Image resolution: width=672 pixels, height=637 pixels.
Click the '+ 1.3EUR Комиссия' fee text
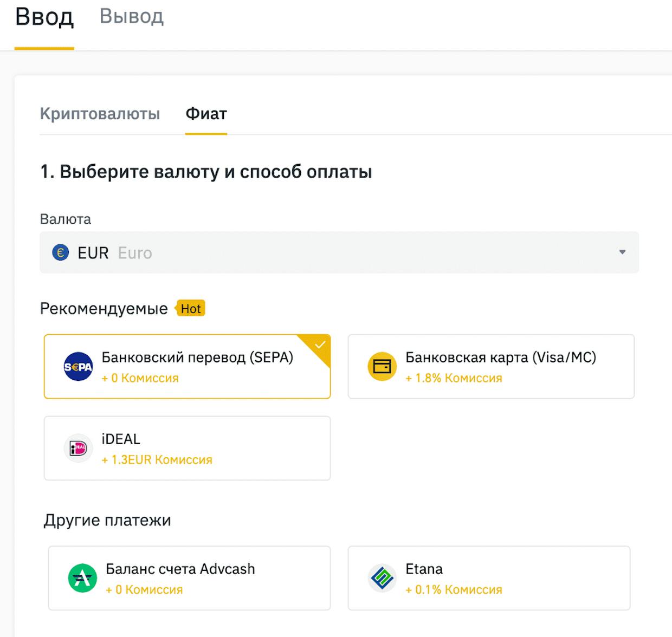(x=157, y=460)
